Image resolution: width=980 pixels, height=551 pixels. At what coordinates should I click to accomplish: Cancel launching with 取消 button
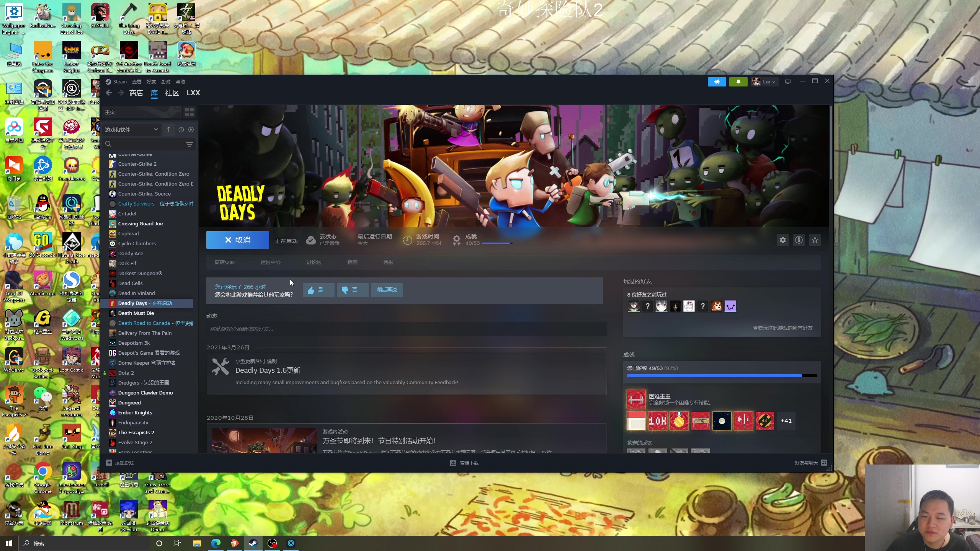pos(237,240)
